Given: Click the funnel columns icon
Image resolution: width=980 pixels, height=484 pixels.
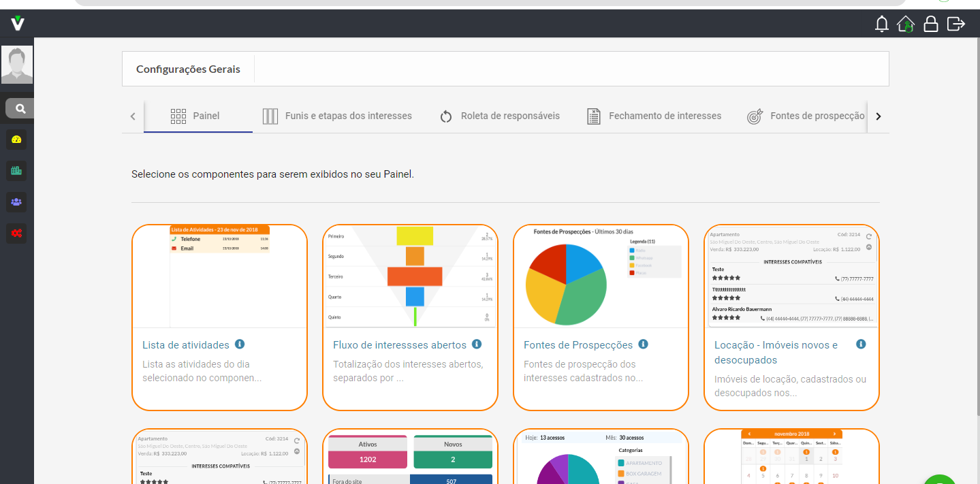Looking at the screenshot, I should (270, 116).
